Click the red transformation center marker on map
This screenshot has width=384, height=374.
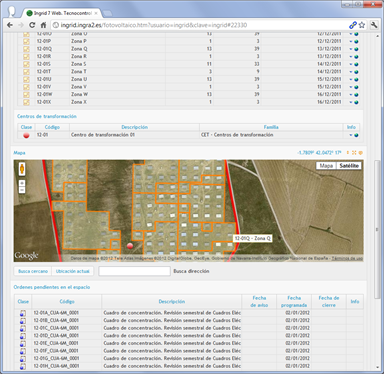pos(130,246)
